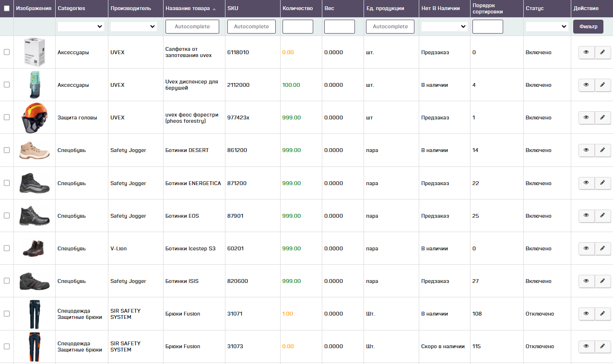The image size is (613, 364).
Task: Edit the Ботинки Icestep S3 product
Action: pos(603,248)
